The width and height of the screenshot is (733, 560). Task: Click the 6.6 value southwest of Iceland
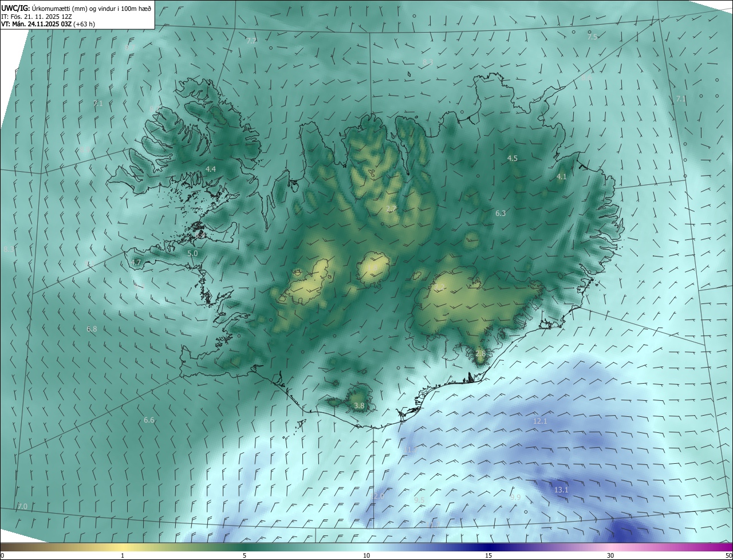pyautogui.click(x=149, y=420)
